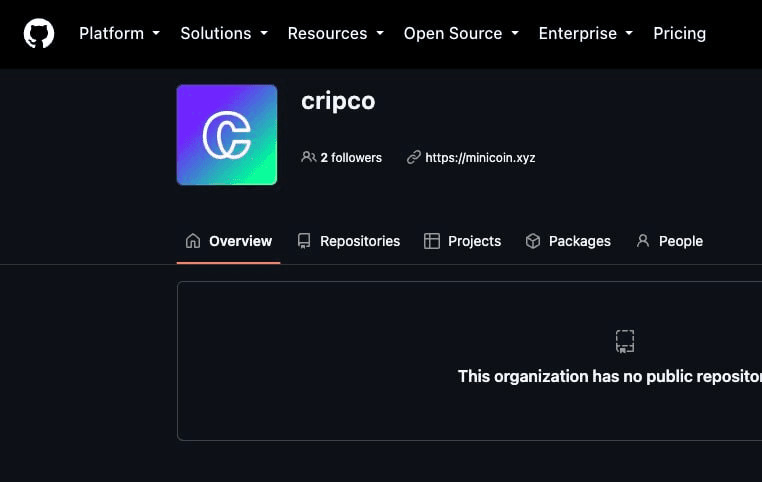Switch to the Repositories tab
Viewport: 762px width, 482px height.
click(349, 241)
